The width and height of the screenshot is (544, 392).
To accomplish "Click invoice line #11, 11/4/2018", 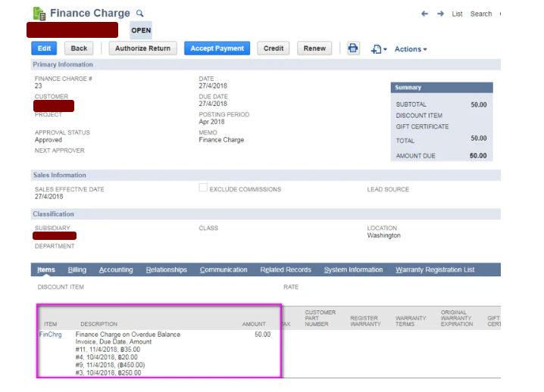I will pyautogui.click(x=108, y=350).
